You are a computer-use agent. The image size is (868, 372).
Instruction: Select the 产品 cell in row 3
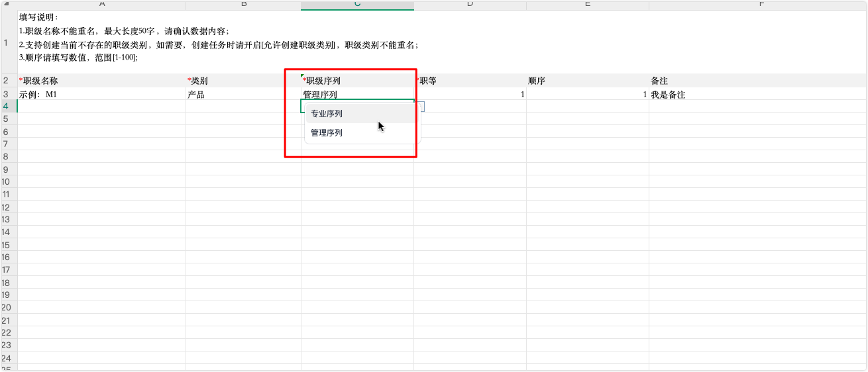point(243,95)
